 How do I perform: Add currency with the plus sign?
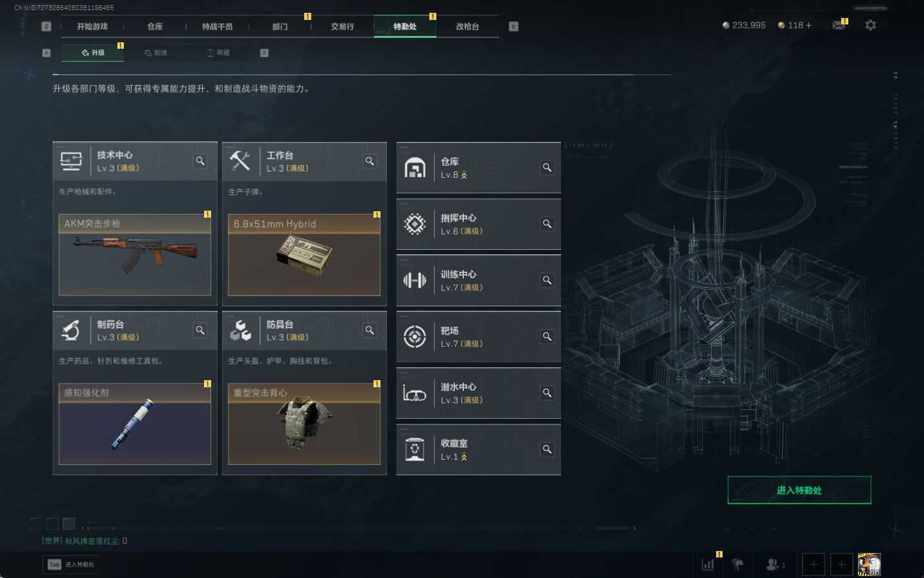(809, 25)
